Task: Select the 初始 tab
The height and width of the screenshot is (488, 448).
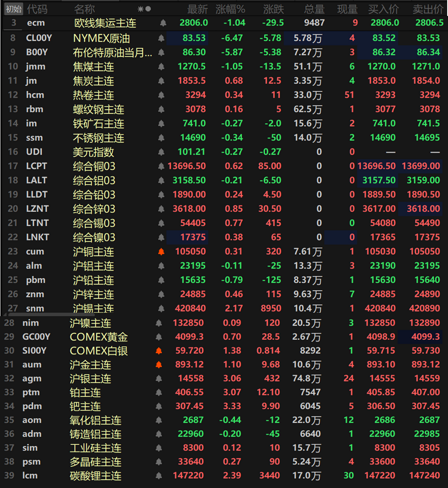Action: (14, 9)
